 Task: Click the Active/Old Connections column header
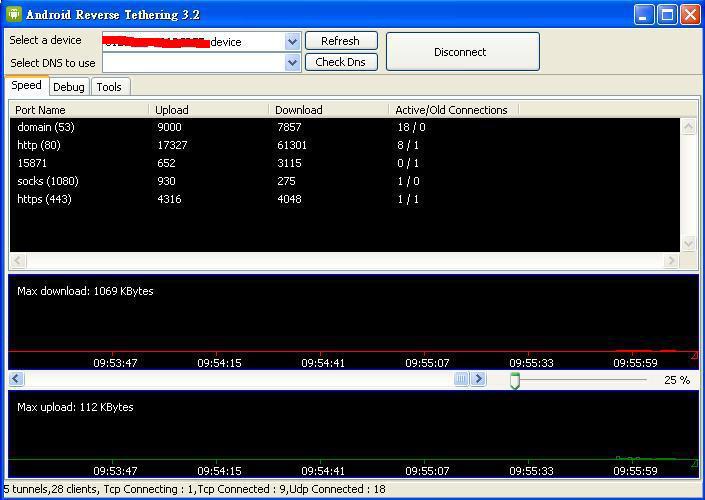click(x=454, y=110)
